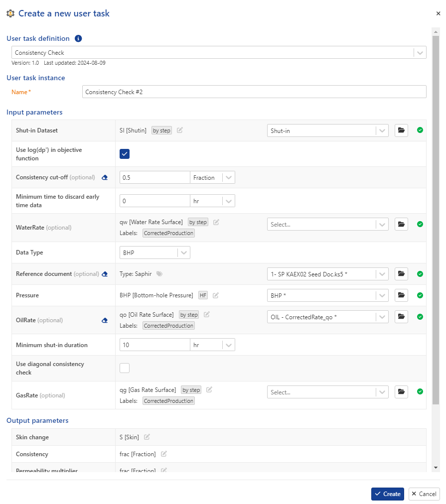Click the green check status for WaterRate

[x=420, y=224]
